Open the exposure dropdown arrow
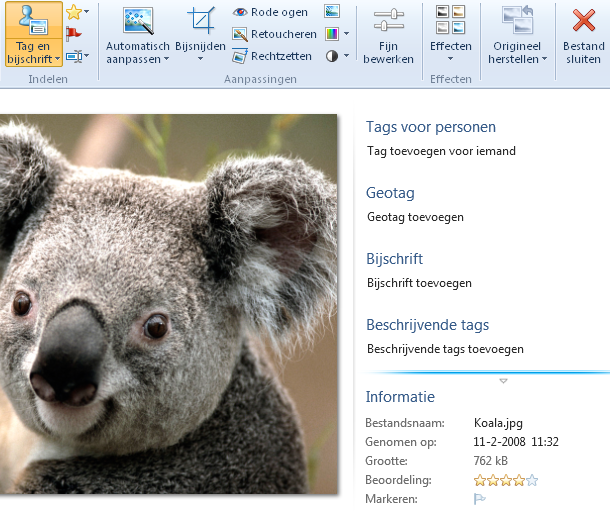 tap(346, 56)
